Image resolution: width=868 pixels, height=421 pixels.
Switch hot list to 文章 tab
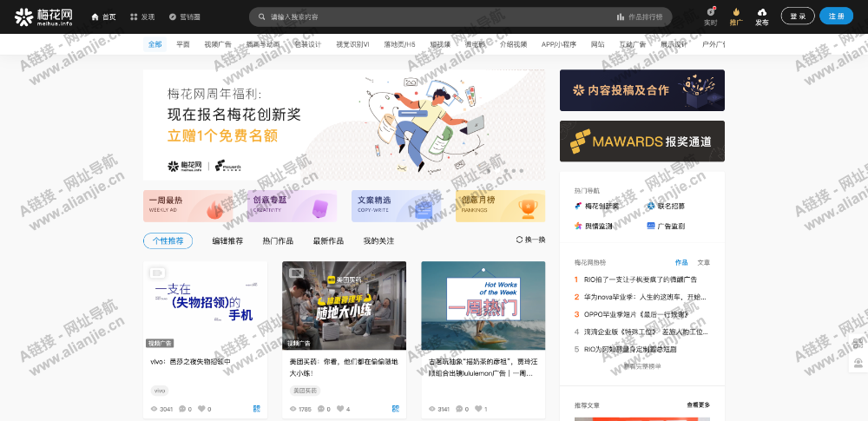point(704,262)
